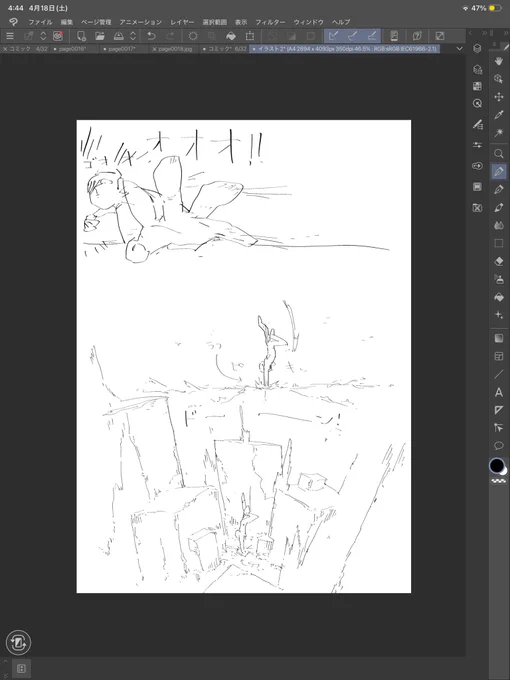The image size is (510, 680).
Task: Open the 編集 menu
Action: pyautogui.click(x=67, y=22)
